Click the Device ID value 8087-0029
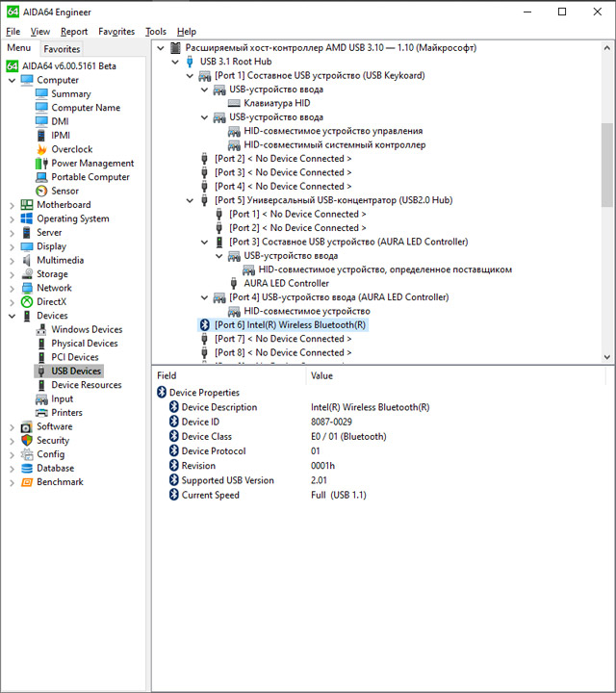Screen dimensions: 616x693 (x=331, y=423)
